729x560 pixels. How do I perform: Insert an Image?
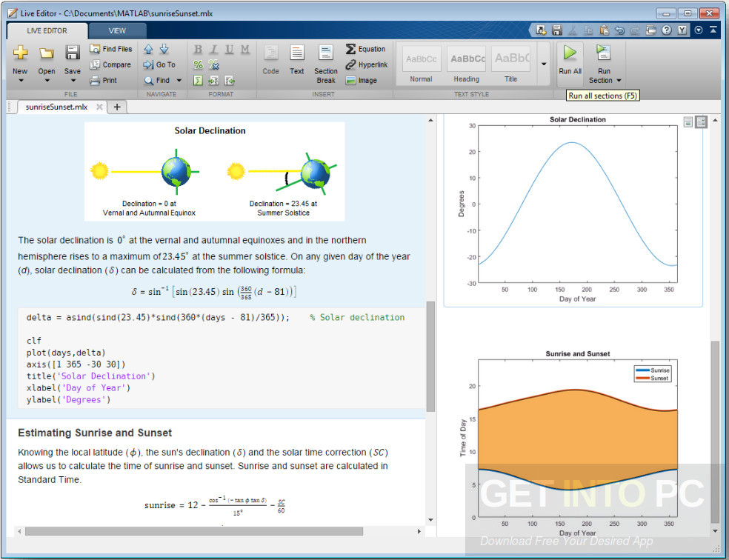pos(362,81)
